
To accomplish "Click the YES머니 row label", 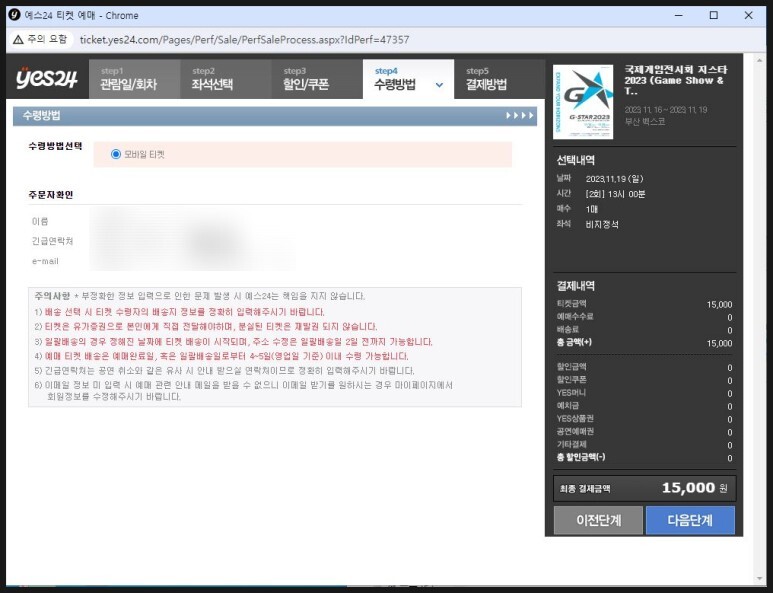I will point(571,393).
